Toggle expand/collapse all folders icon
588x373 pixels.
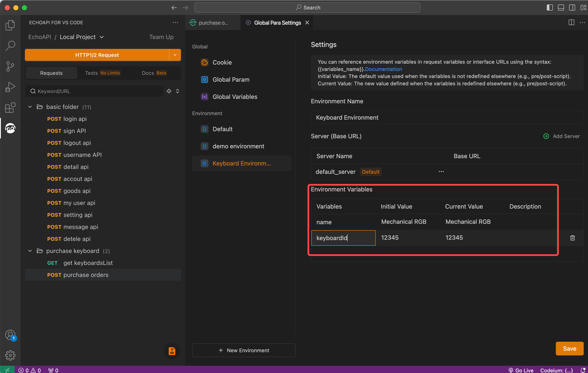178,91
